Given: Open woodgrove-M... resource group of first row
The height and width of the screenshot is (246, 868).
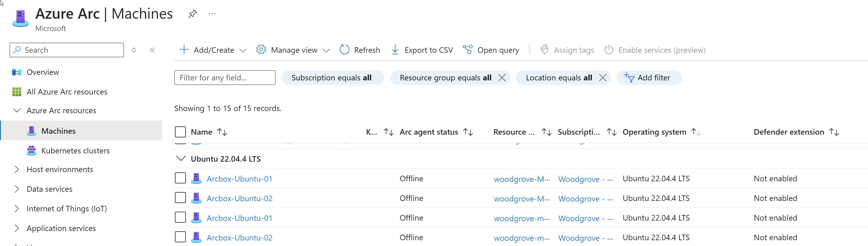Looking at the screenshot, I should (x=522, y=179).
